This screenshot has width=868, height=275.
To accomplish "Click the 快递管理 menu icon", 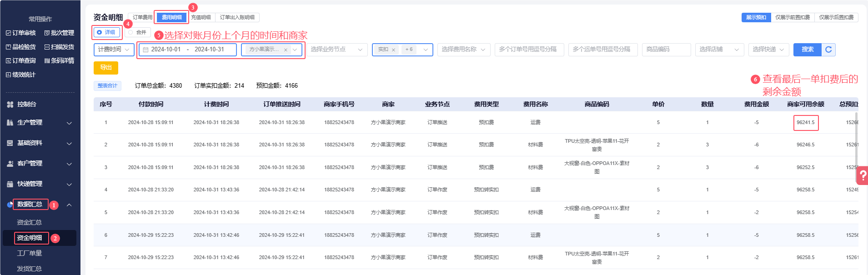I will (x=10, y=184).
